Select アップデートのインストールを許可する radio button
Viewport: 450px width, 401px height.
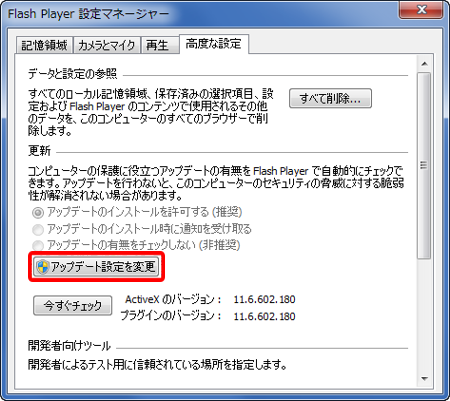click(x=38, y=212)
